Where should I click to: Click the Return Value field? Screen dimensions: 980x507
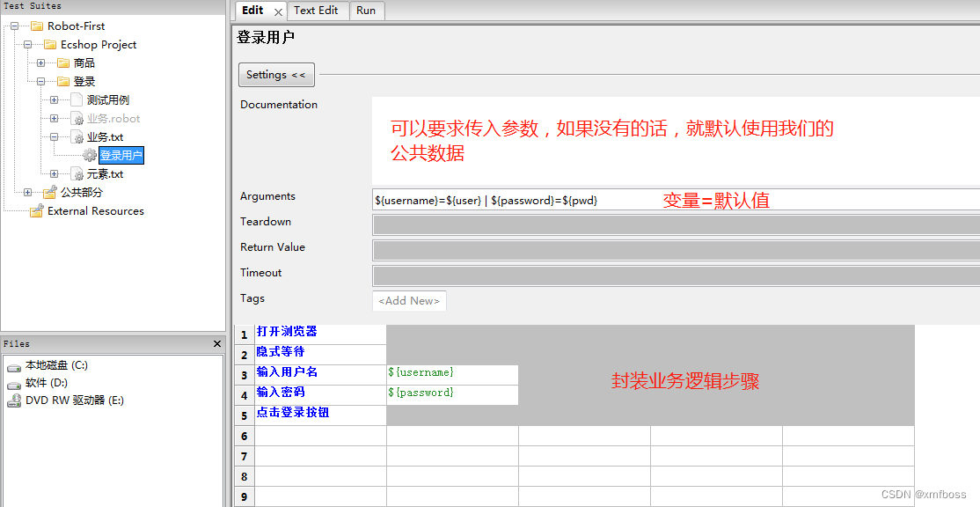pos(676,250)
